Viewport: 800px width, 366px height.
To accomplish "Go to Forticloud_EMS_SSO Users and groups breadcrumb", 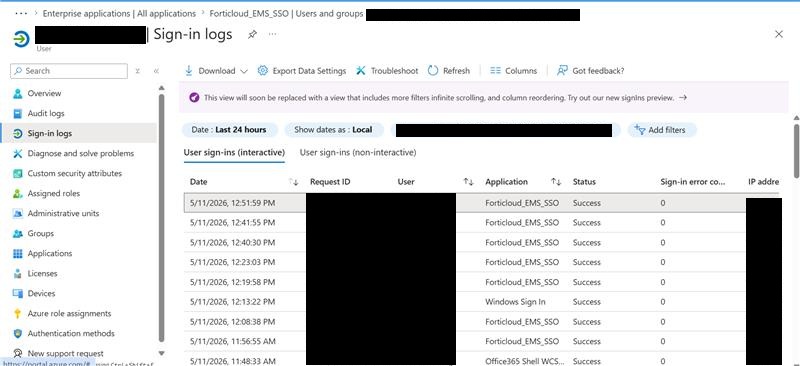I will (286, 14).
